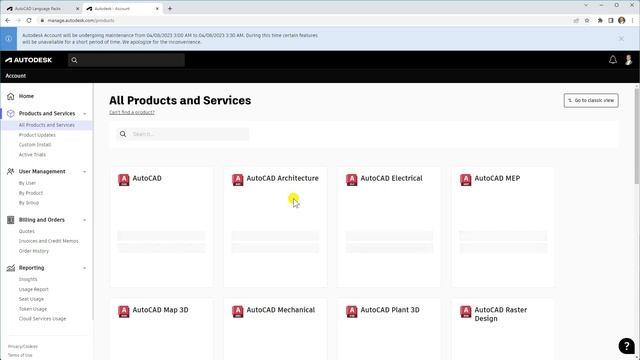Screen dimensions: 640x360
Task: Click the Home icon in sidebar
Action: [11, 96]
